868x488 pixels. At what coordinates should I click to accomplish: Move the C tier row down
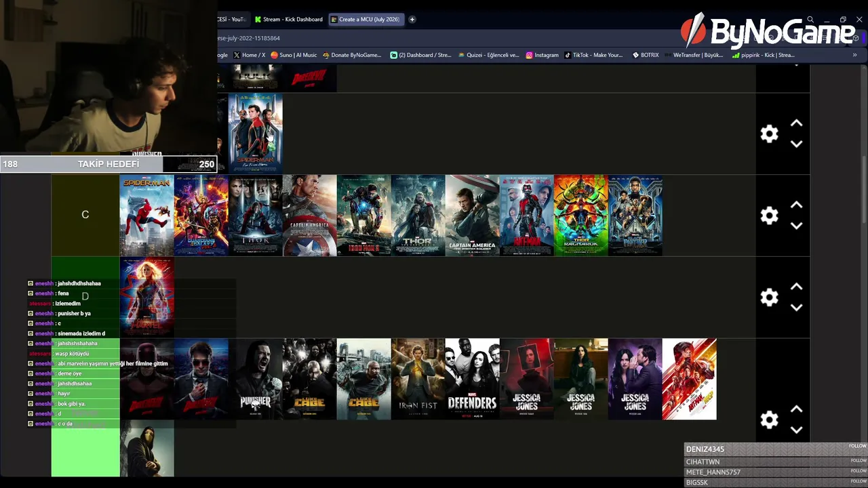pos(797,226)
